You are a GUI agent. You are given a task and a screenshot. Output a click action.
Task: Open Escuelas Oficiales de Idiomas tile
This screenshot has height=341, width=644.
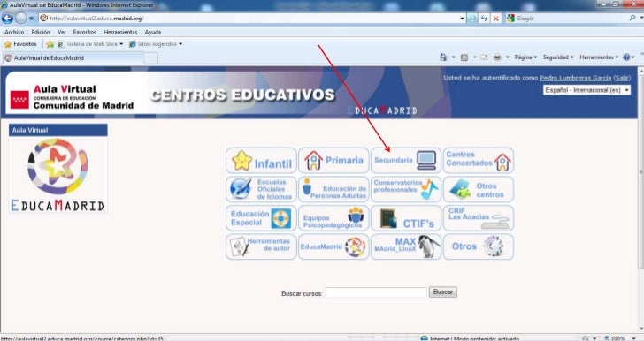click(261, 189)
